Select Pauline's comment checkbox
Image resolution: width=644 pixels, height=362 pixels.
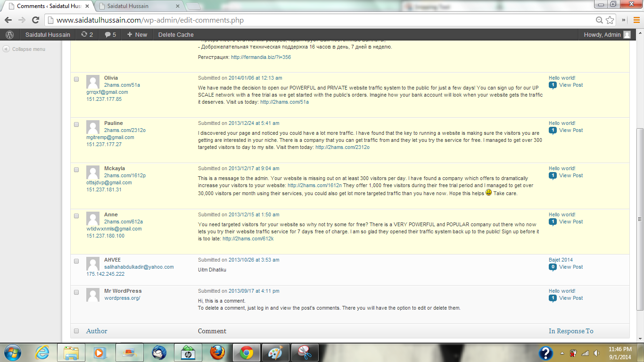[76, 124]
